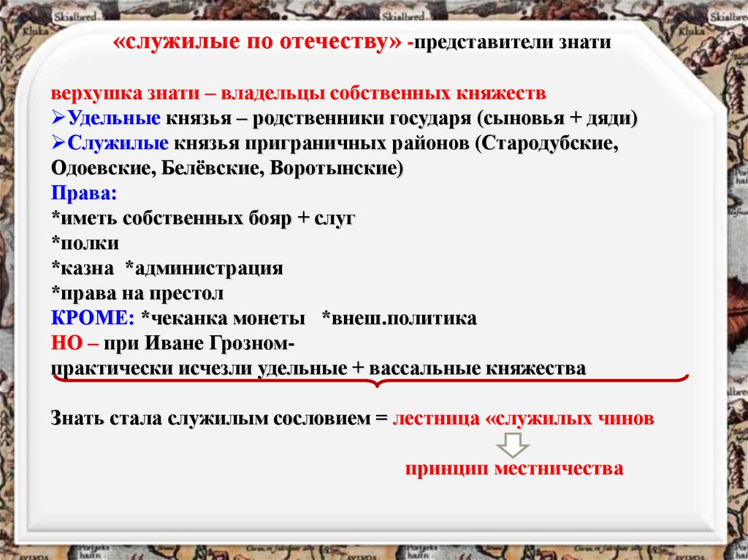Click the item '*администрация'
Image resolution: width=748 pixels, height=560 pixels.
[205, 268]
